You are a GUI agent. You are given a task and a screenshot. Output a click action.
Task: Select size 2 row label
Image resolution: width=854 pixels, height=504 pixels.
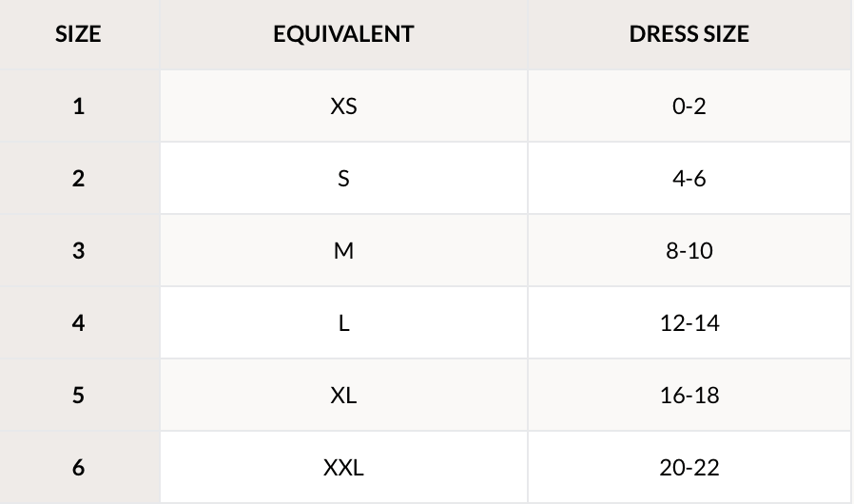[x=78, y=179]
